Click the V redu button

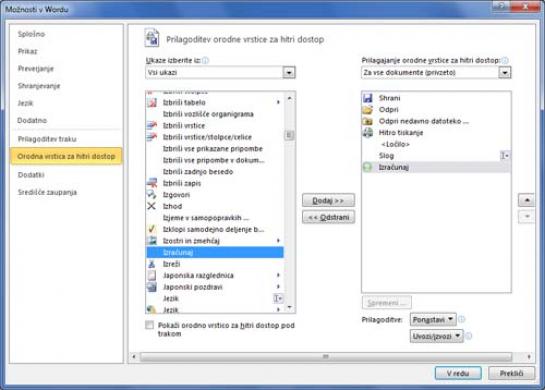458,373
